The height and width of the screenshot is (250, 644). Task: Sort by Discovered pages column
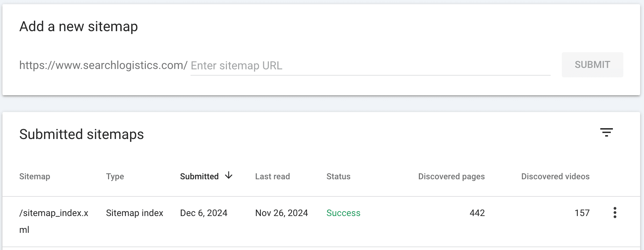(451, 176)
